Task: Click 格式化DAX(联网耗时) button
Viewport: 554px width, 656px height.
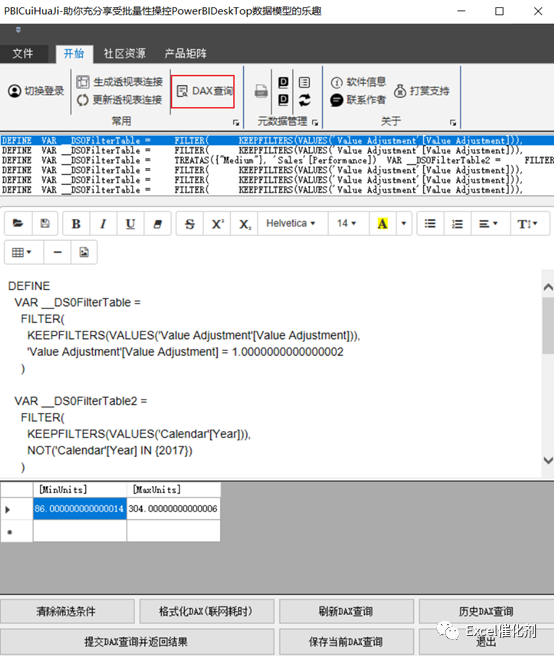Action: point(206,612)
